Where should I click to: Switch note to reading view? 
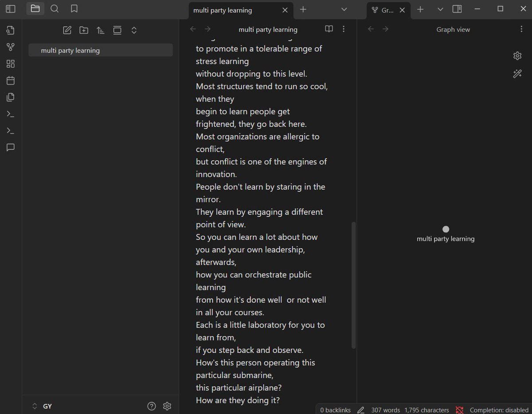(x=329, y=29)
